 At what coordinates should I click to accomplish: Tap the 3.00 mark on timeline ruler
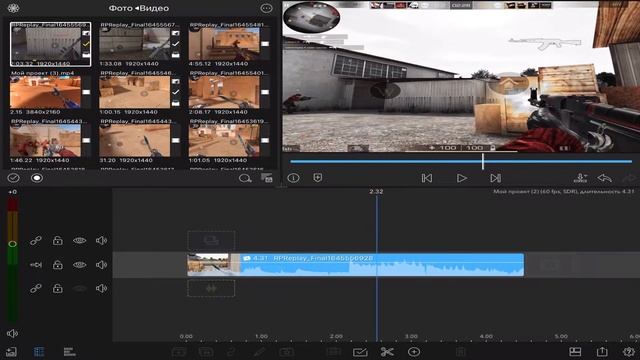pos(411,336)
